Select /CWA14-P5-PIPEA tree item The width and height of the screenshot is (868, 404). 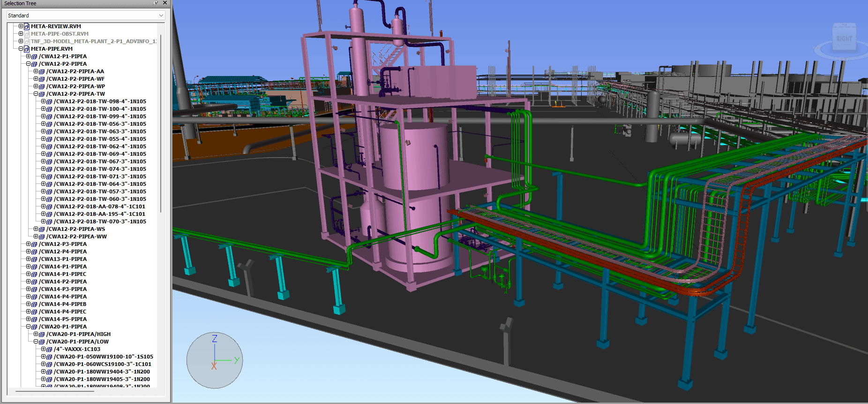[63, 319]
